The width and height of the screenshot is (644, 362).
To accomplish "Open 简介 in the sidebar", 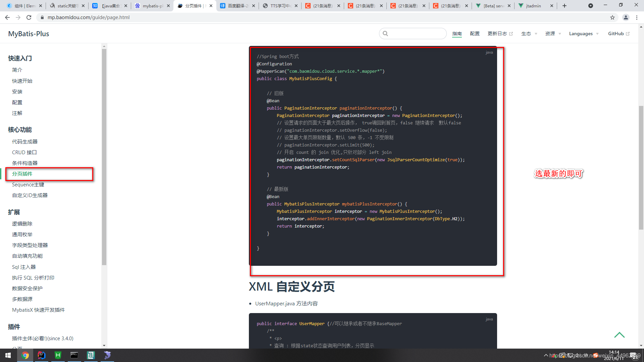I will click(17, 70).
